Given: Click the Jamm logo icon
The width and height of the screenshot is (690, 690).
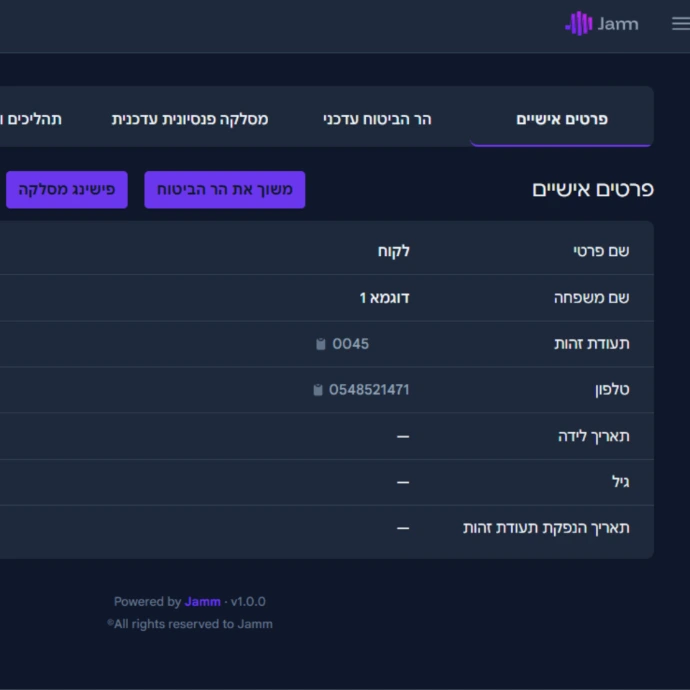Looking at the screenshot, I should click(578, 24).
